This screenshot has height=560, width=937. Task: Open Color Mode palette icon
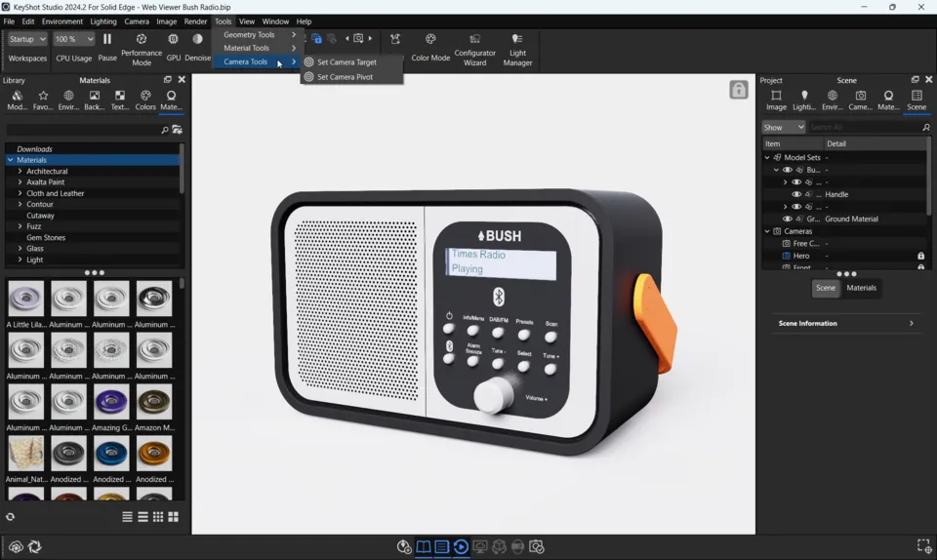point(430,39)
